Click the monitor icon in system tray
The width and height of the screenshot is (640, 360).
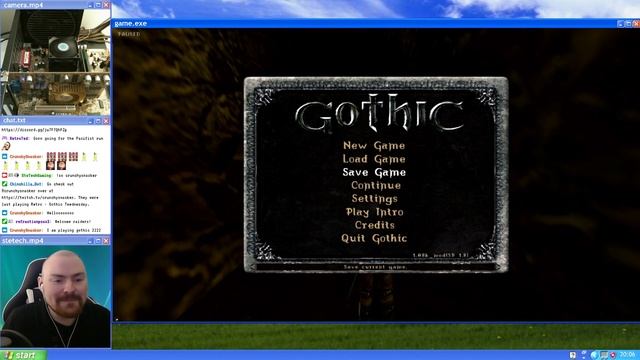(604, 355)
